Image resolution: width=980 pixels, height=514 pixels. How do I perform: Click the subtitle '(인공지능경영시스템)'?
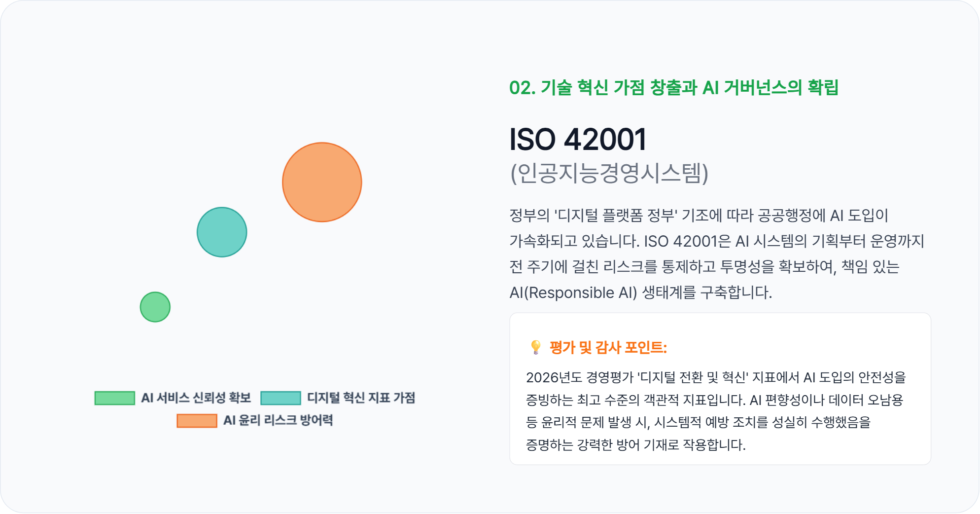[x=609, y=173]
